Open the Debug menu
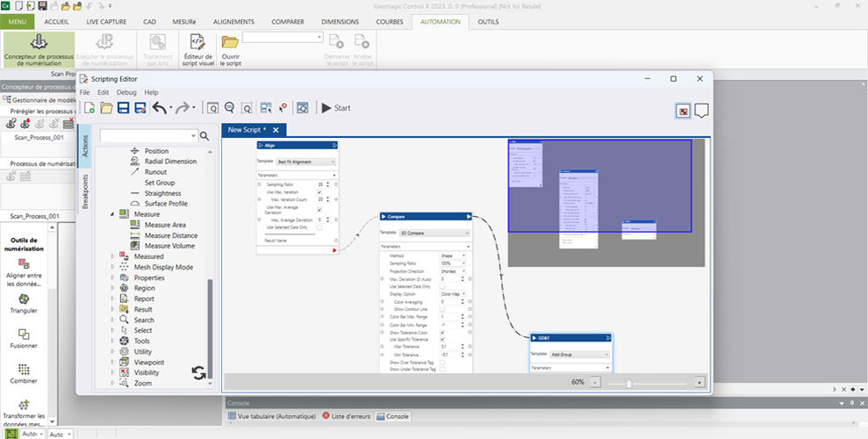Image resolution: width=868 pixels, height=439 pixels. [x=126, y=92]
